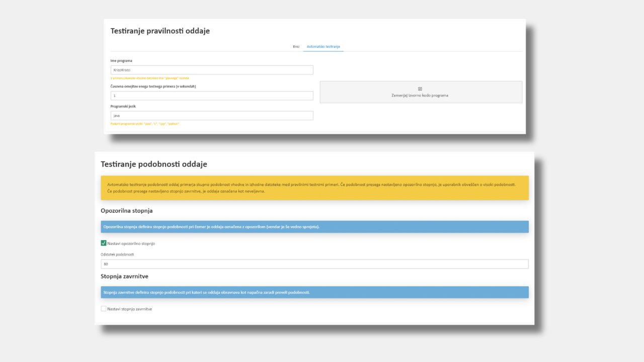
Task: Click the upload icon above Zamenjaj izvorno kodo
Action: click(420, 89)
